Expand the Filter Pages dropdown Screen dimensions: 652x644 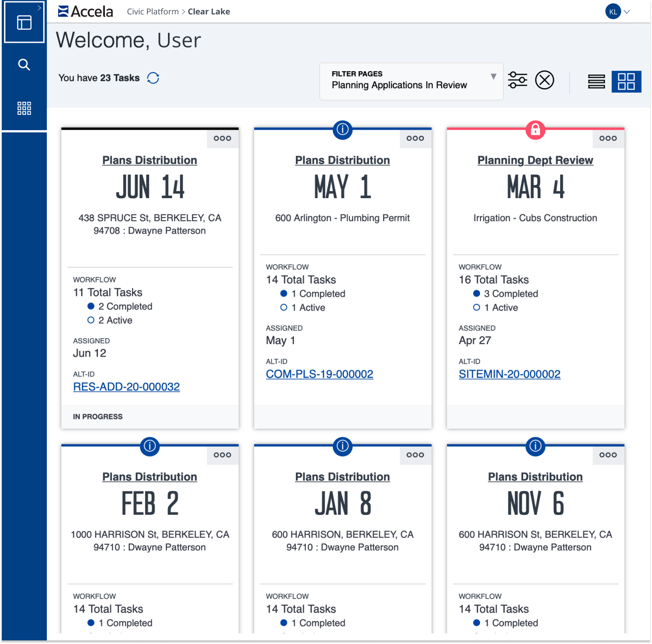[494, 77]
